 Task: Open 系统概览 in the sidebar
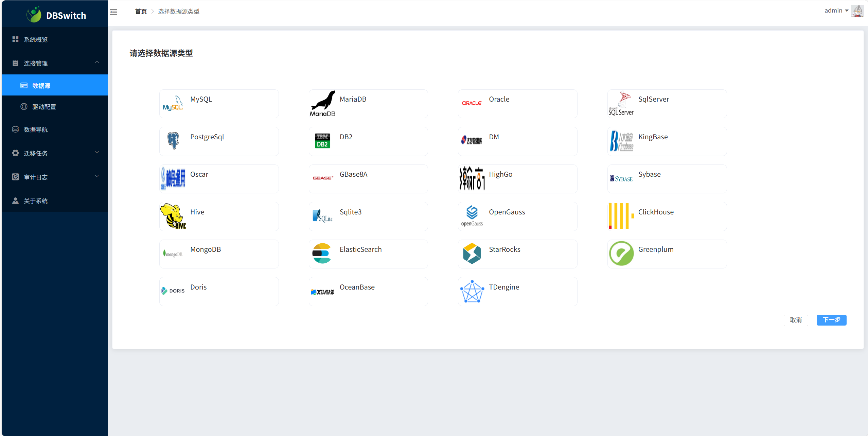coord(36,40)
